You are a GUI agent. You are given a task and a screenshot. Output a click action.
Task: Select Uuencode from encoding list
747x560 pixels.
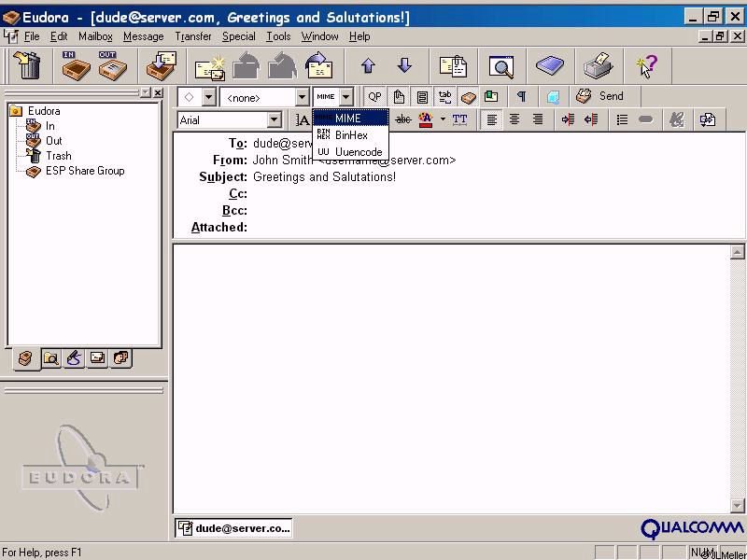351,152
